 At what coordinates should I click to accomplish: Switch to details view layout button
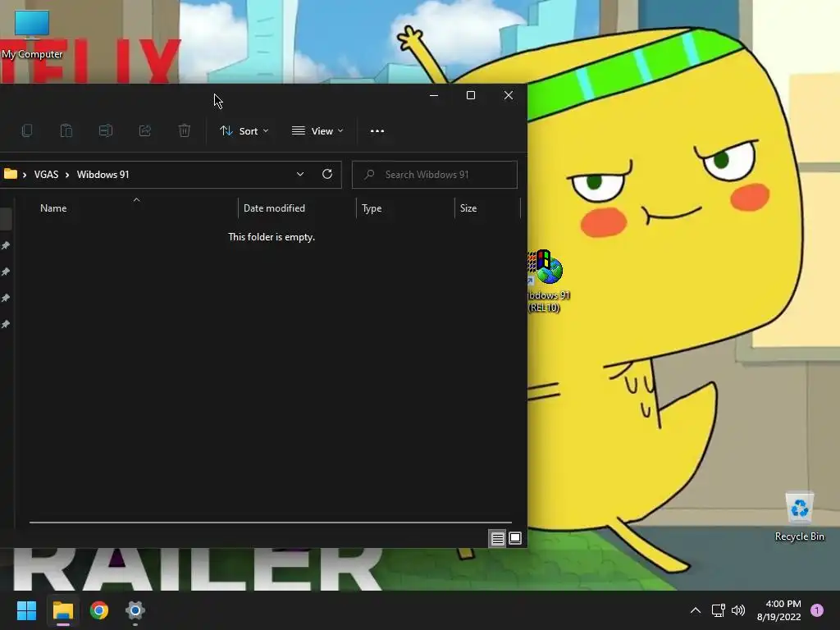(497, 538)
